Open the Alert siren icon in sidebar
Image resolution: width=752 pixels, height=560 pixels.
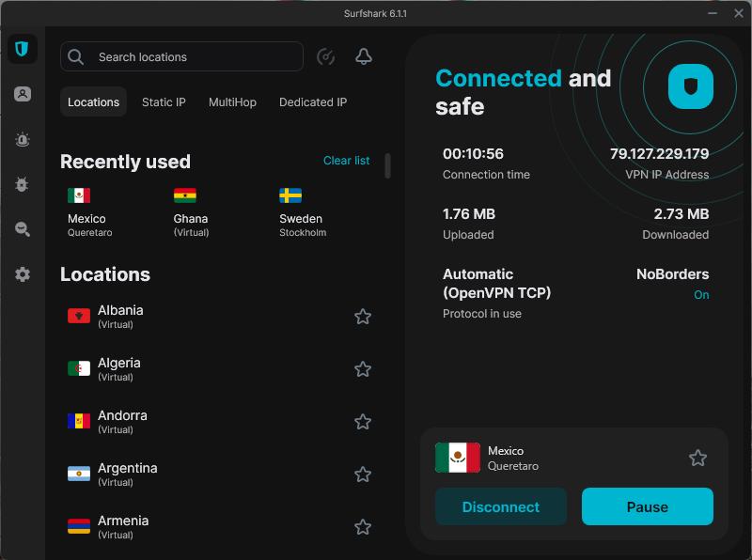[22, 139]
